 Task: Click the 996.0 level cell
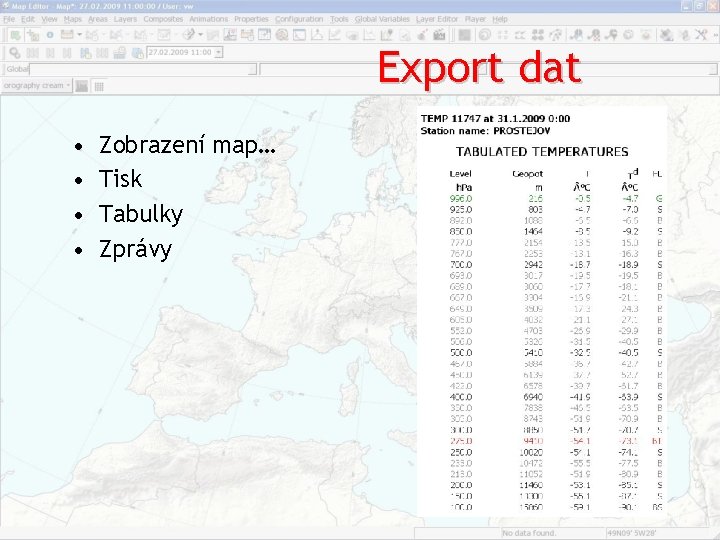(461, 199)
